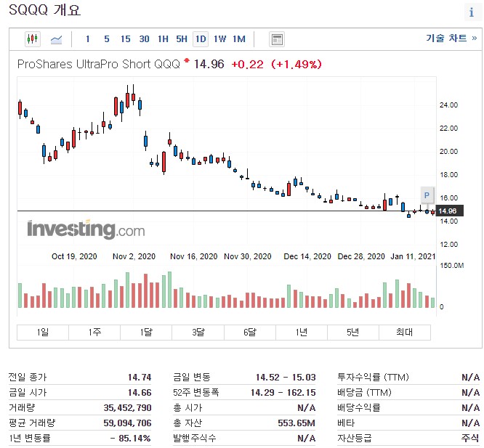The height and width of the screenshot is (448, 484).
Task: Click the Dec 14, 2020 date label
Action: click(307, 256)
